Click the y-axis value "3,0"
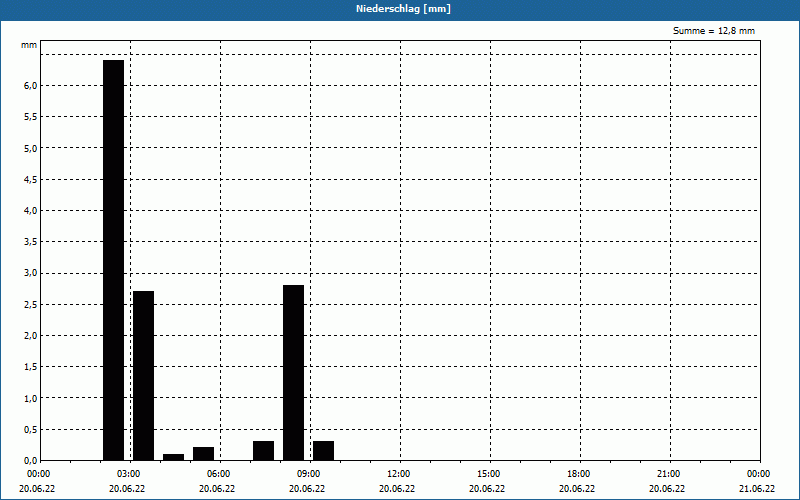 tap(31, 273)
